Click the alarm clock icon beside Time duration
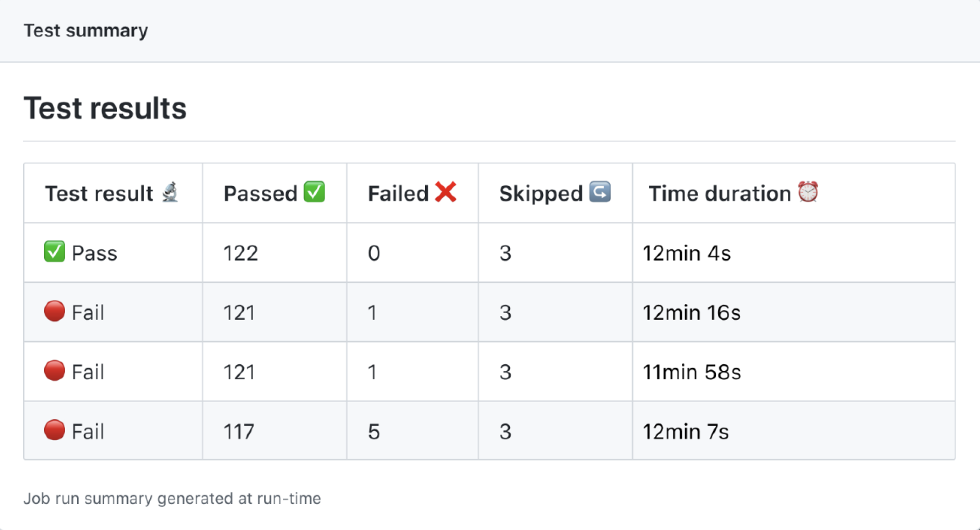Viewport: 980px width, 530px height. (808, 192)
